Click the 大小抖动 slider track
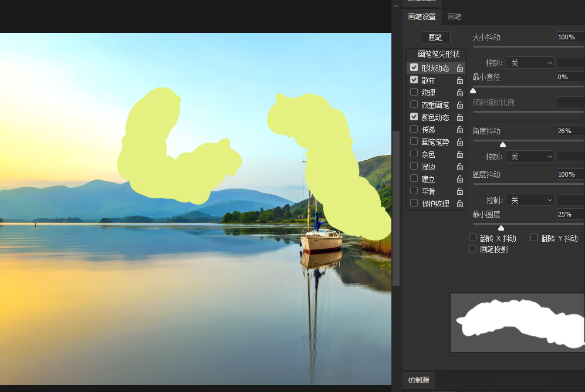585x392 pixels. pyautogui.click(x=529, y=47)
